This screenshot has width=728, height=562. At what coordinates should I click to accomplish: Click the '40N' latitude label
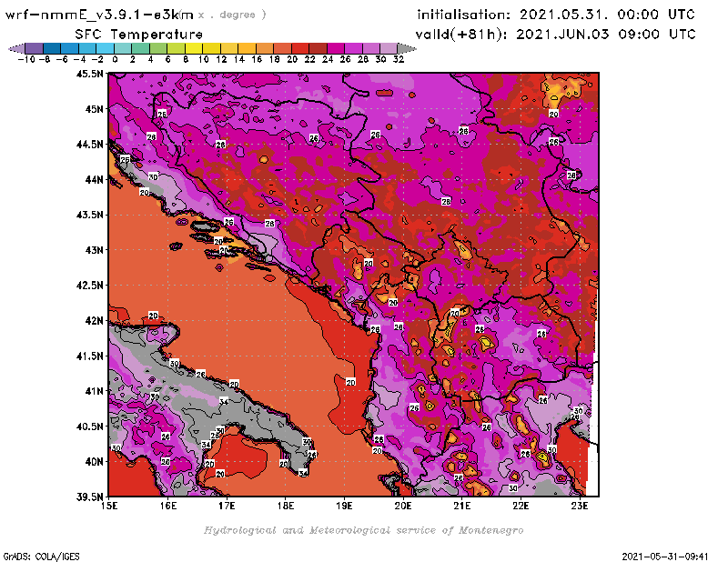pyautogui.click(x=95, y=462)
